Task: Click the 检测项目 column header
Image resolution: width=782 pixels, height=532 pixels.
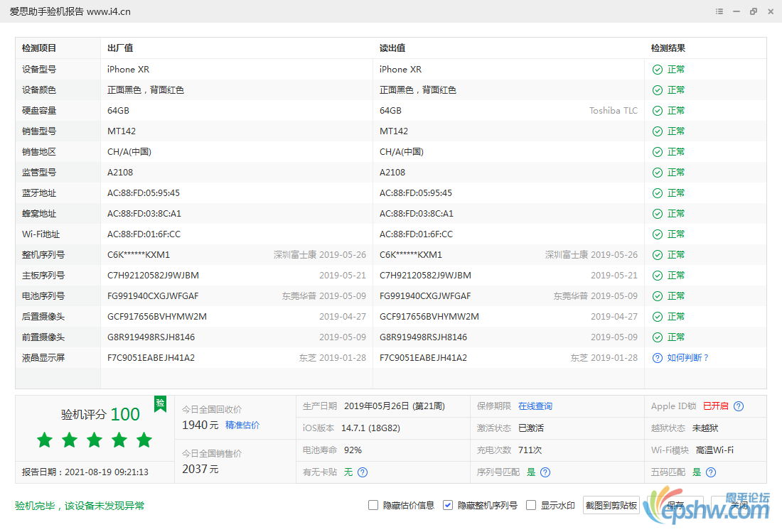Action: tap(39, 48)
